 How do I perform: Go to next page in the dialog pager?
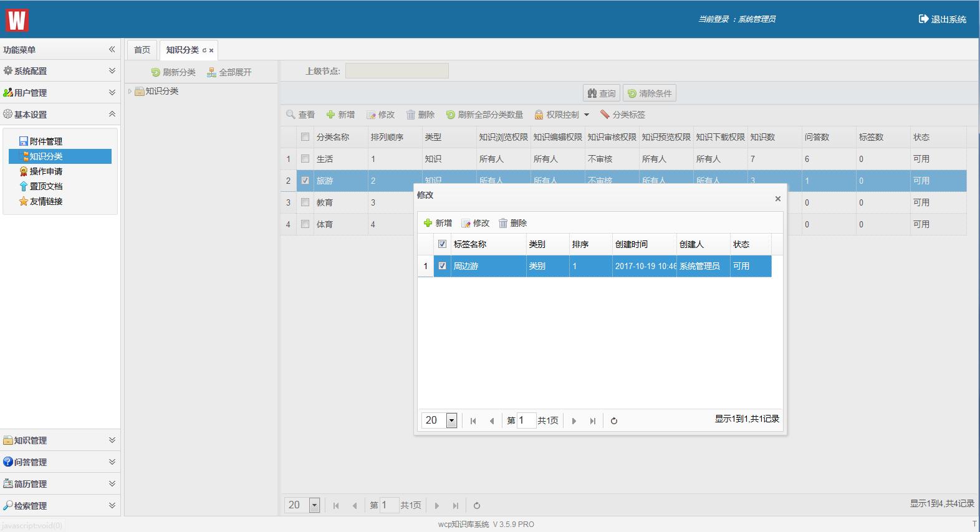pyautogui.click(x=574, y=421)
